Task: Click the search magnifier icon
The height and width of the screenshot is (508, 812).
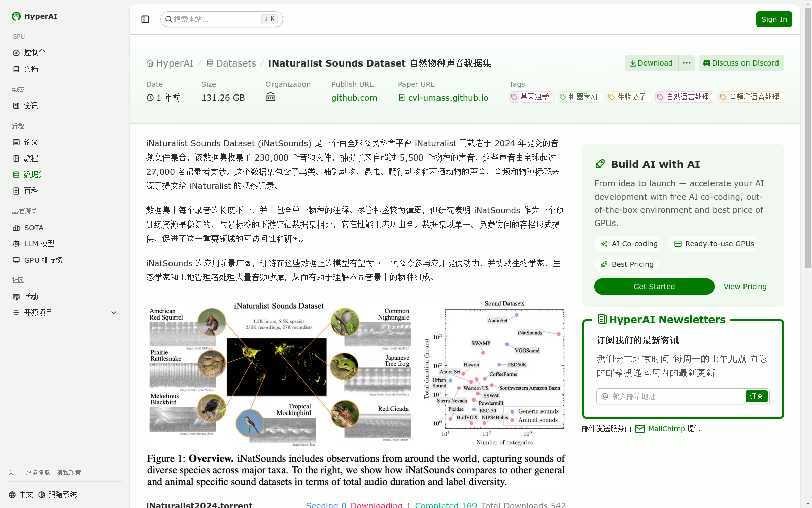Action: tap(169, 19)
